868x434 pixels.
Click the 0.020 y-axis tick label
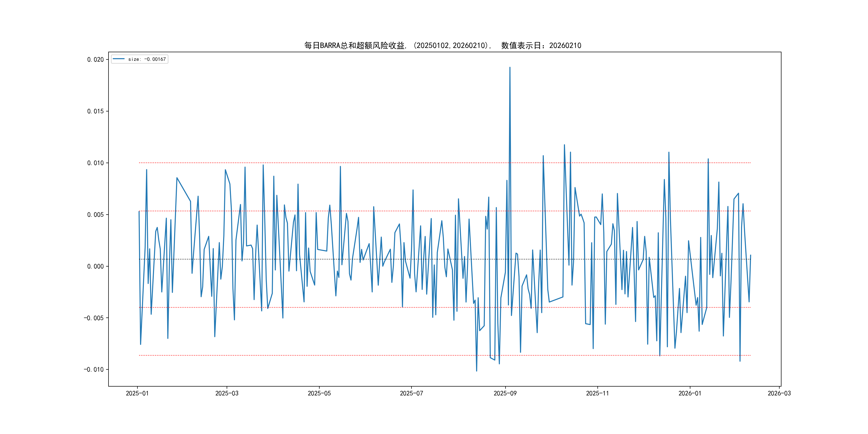95,60
